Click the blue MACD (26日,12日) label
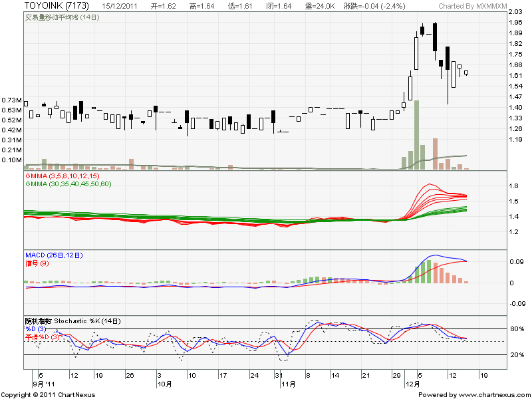Viewport: 532px width, 399px height. pos(55,255)
